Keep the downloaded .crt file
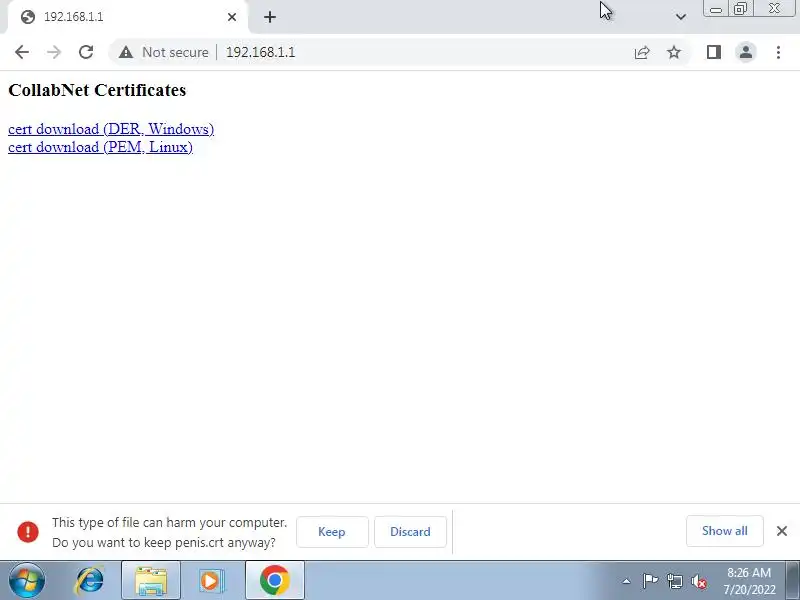The width and height of the screenshot is (800, 600). 332,532
